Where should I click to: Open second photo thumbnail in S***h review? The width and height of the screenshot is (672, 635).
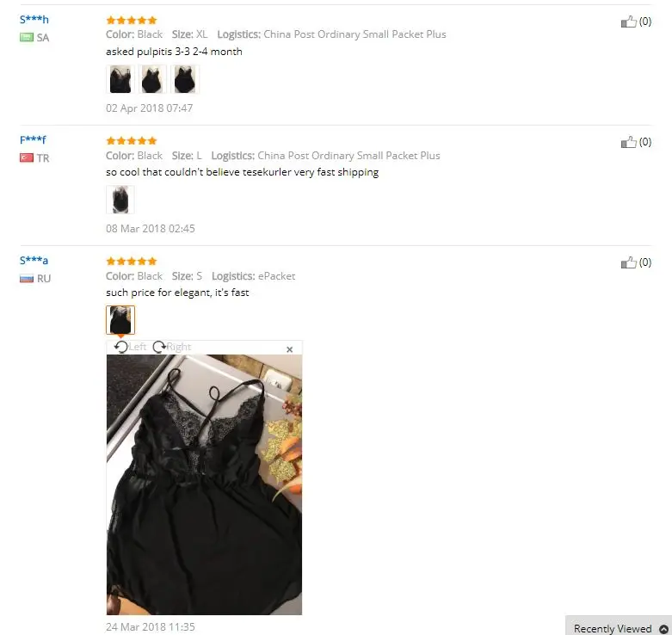coord(152,79)
